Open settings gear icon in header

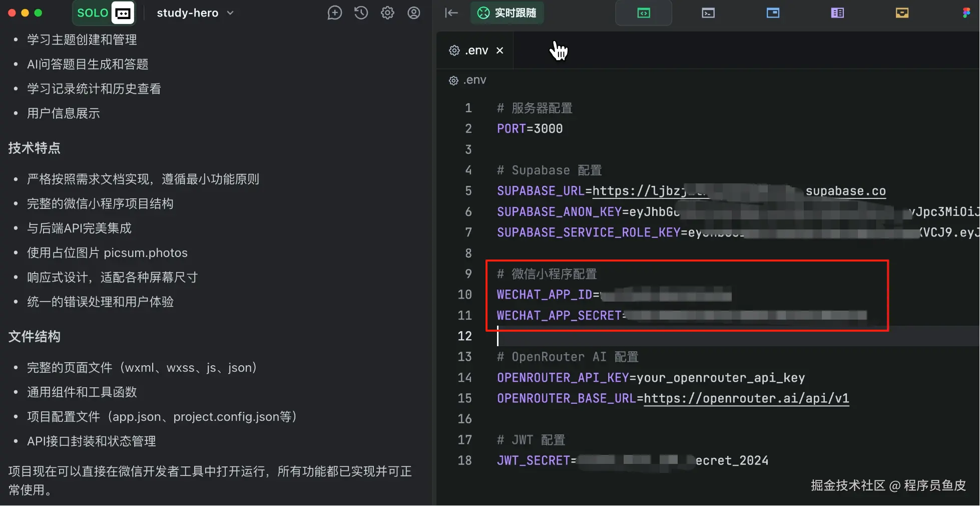click(387, 13)
